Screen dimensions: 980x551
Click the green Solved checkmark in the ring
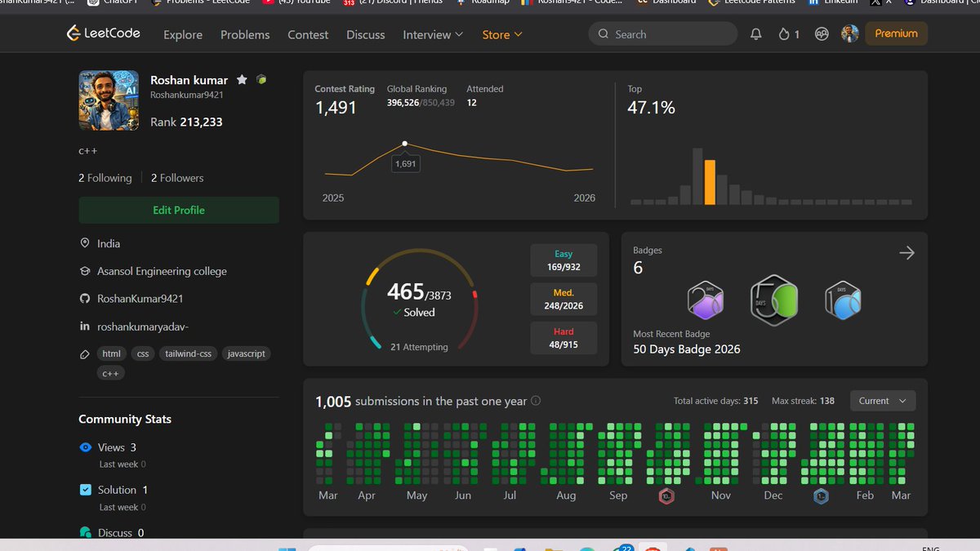click(x=397, y=313)
